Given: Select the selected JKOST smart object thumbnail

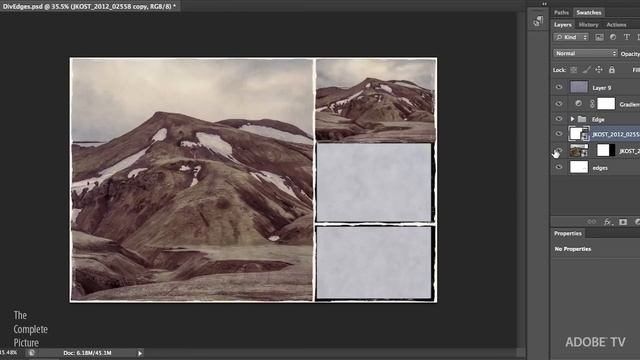Looking at the screenshot, I should pyautogui.click(x=579, y=133).
